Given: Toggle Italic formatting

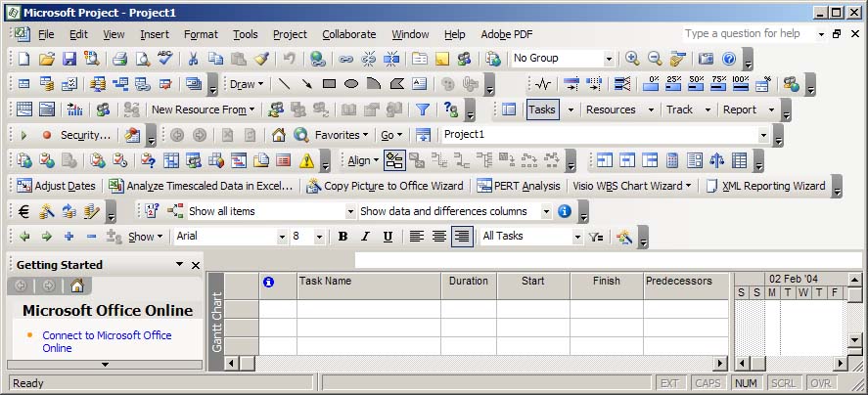Looking at the screenshot, I should coord(365,237).
